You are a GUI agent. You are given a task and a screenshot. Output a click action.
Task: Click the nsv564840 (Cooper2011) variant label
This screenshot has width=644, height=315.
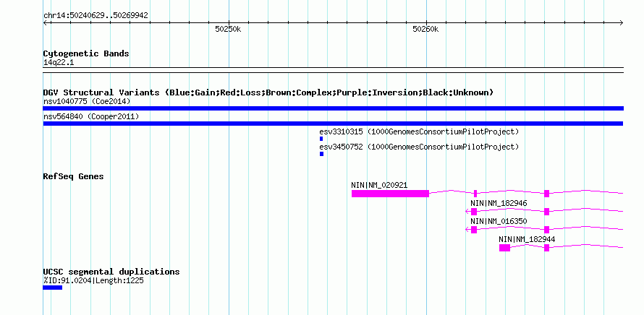(x=91, y=117)
